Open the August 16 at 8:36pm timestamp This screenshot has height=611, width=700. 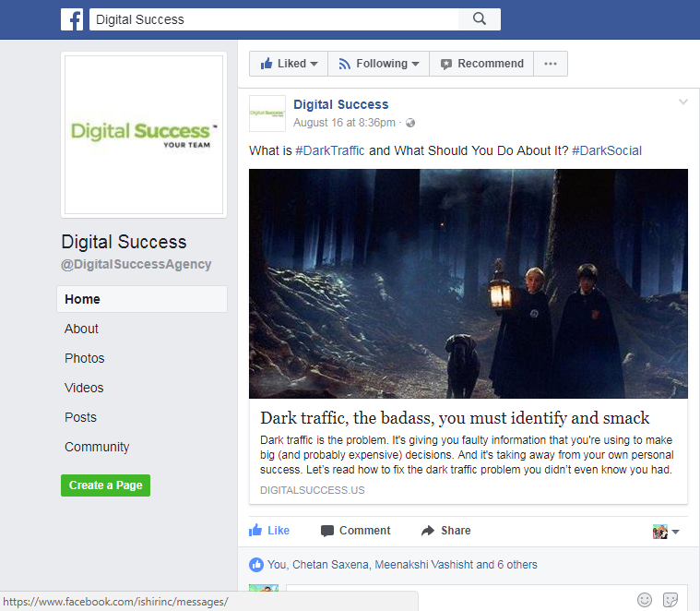click(x=344, y=123)
